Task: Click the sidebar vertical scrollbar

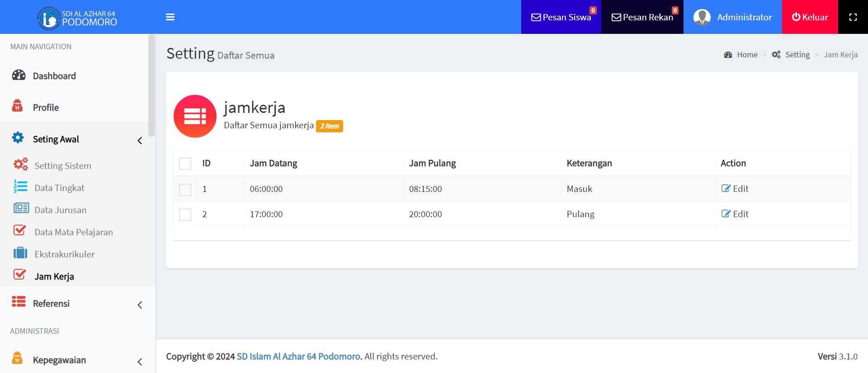Action: (151, 86)
